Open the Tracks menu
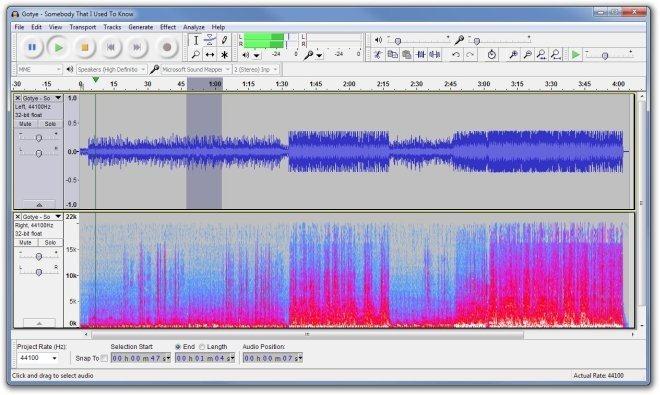 pyautogui.click(x=112, y=27)
